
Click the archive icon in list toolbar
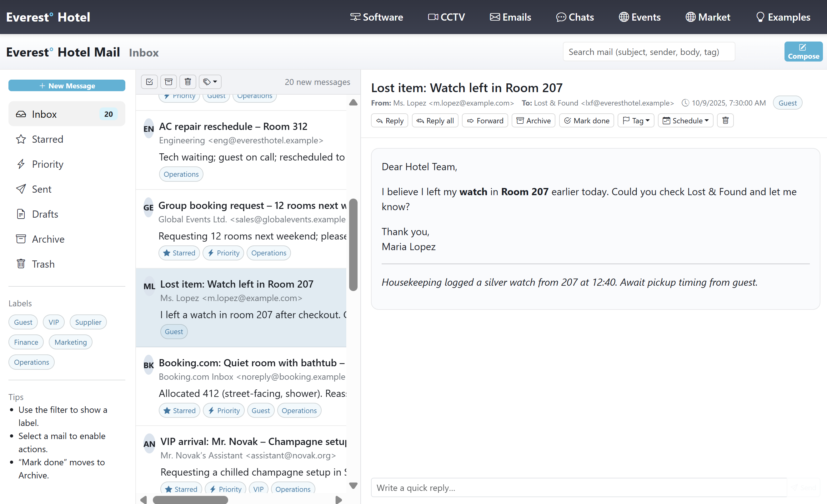coord(168,82)
